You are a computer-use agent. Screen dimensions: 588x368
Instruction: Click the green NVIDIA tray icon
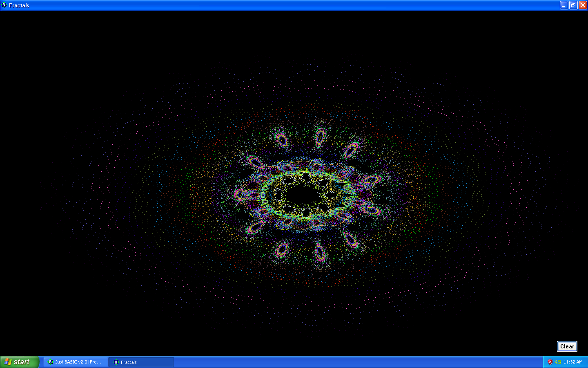[x=557, y=362]
